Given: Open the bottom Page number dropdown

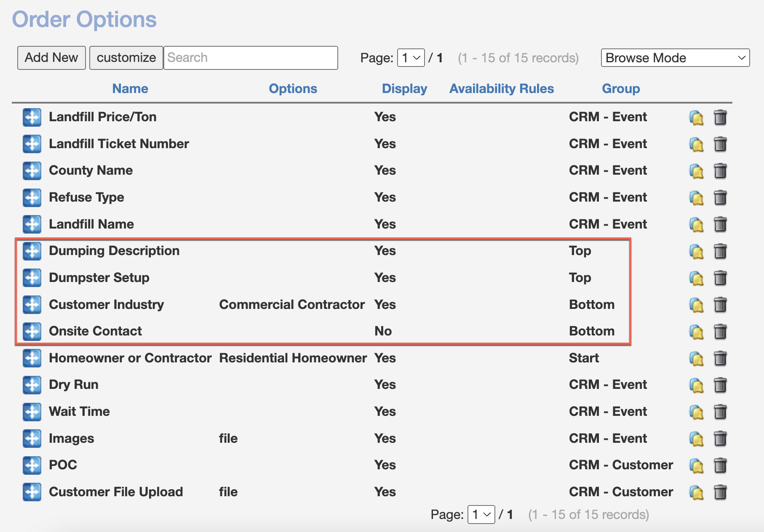Looking at the screenshot, I should [481, 514].
